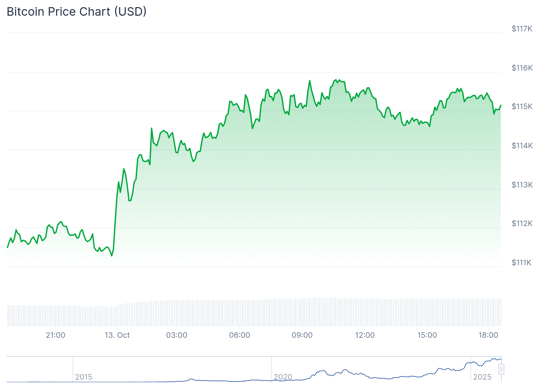The height and width of the screenshot is (392, 537).
Task: Click the $117K price axis label
Action: (x=522, y=29)
